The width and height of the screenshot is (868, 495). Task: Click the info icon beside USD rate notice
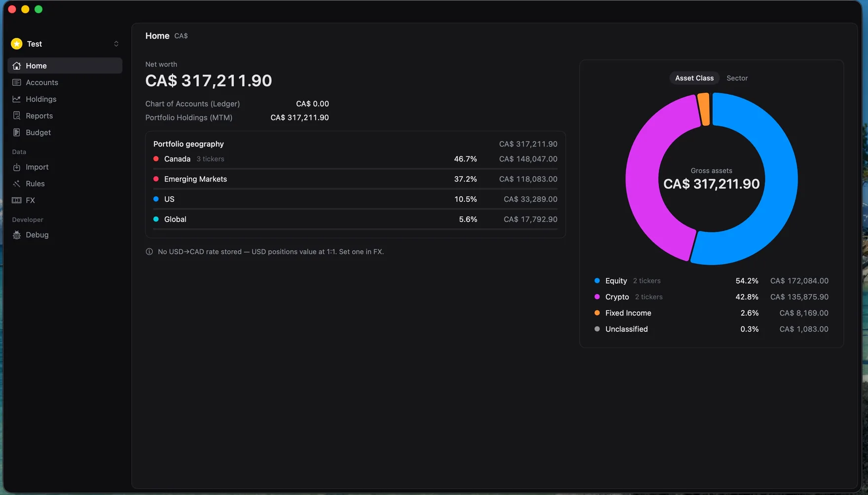click(149, 252)
